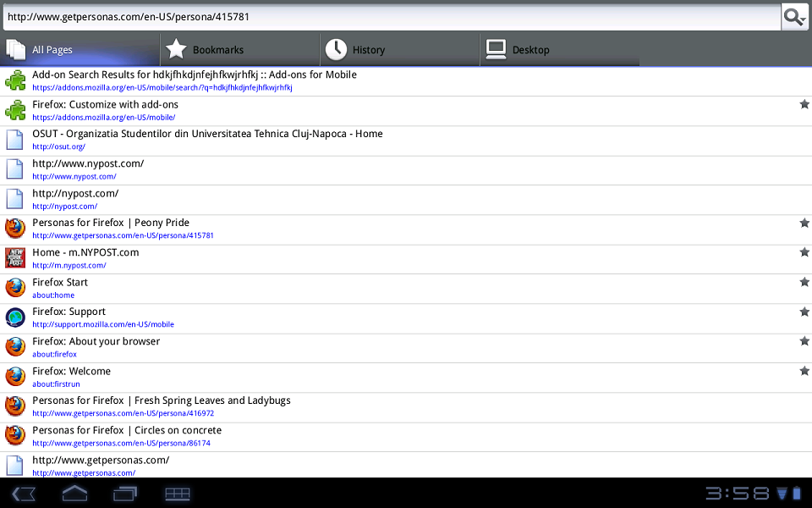Viewport: 812px width, 508px height.
Task: Toggle bookmark star on About your browser
Action: pyautogui.click(x=804, y=341)
